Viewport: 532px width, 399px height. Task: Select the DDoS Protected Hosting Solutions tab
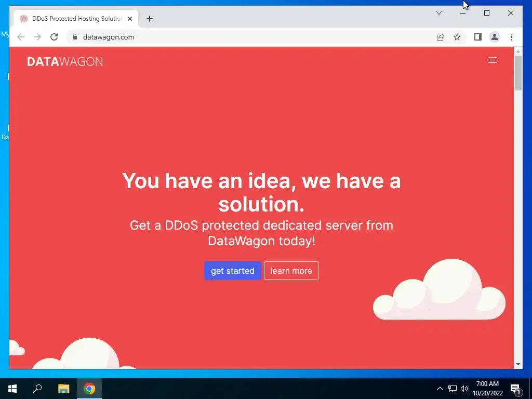pos(76,19)
